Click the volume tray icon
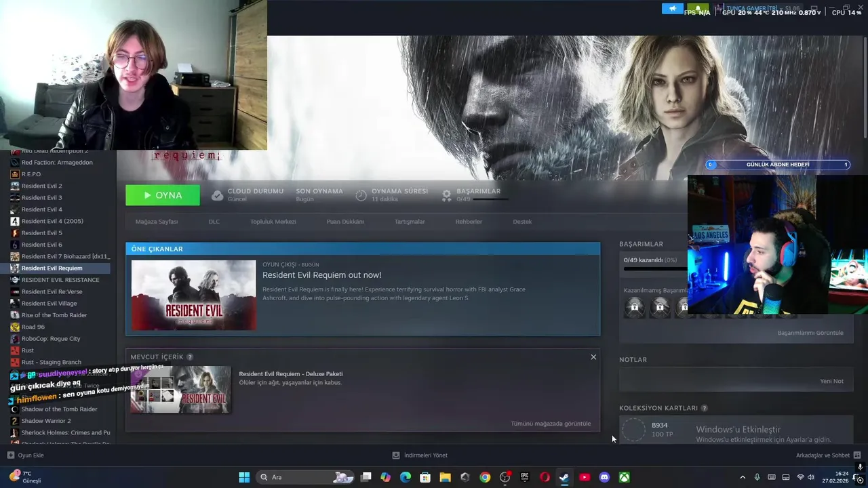This screenshot has height=488, width=868. pos(811,477)
